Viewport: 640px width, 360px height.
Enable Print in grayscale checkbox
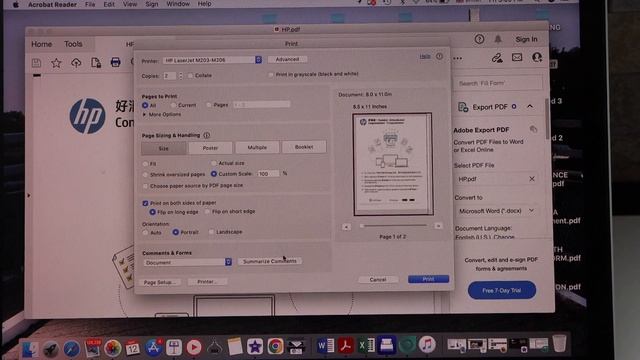click(271, 75)
